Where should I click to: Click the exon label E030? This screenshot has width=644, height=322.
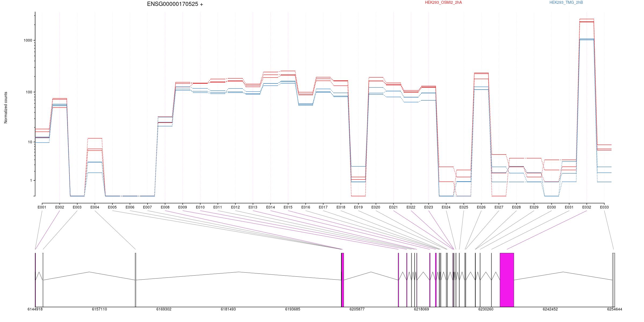551,207
